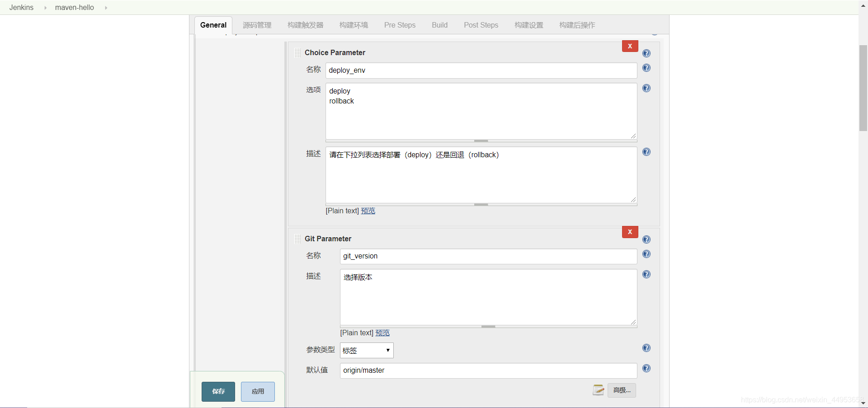This screenshot has height=408, width=868.
Task: Delete the Choice Parameter with red X
Action: coord(630,46)
